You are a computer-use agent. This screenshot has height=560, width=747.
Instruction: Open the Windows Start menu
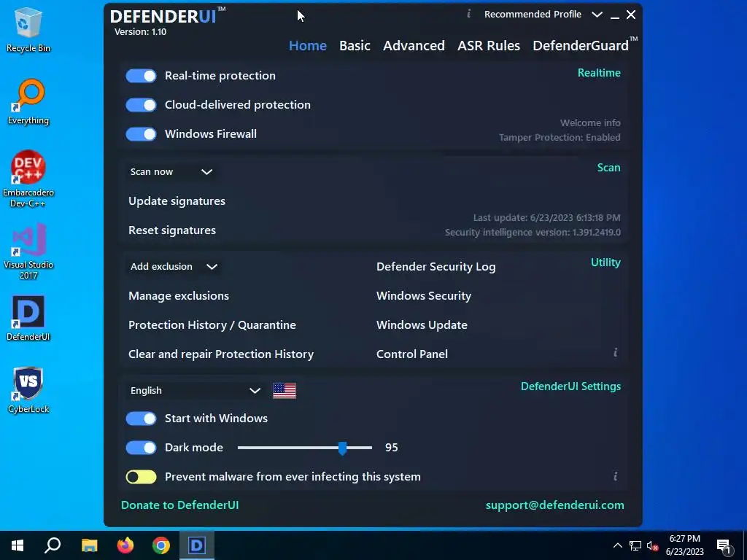click(x=18, y=545)
